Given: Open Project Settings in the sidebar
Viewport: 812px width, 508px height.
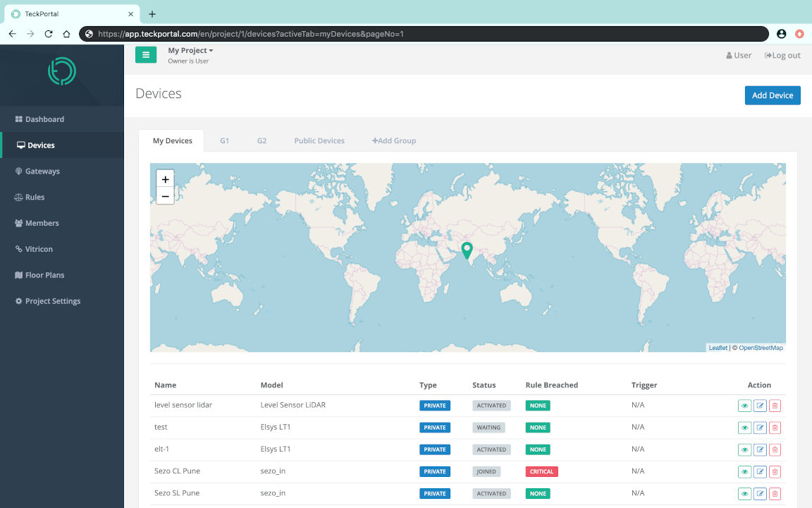Looking at the screenshot, I should click(x=62, y=301).
